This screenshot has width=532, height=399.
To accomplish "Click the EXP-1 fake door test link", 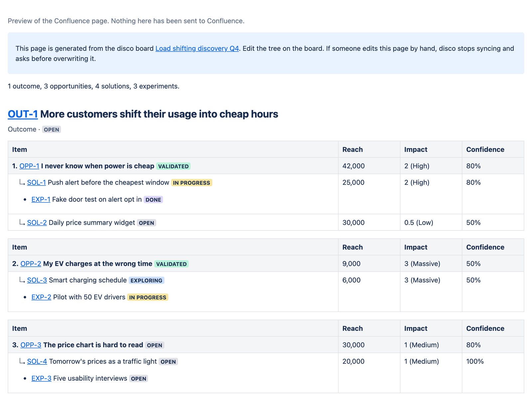I will point(41,199).
